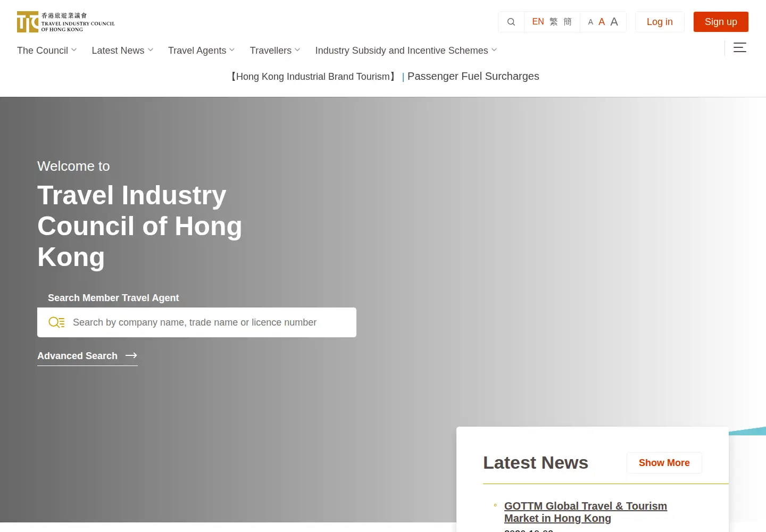Switch language to Simplified Chinese 簡
Screen dimensions: 766x532
[x=568, y=22]
